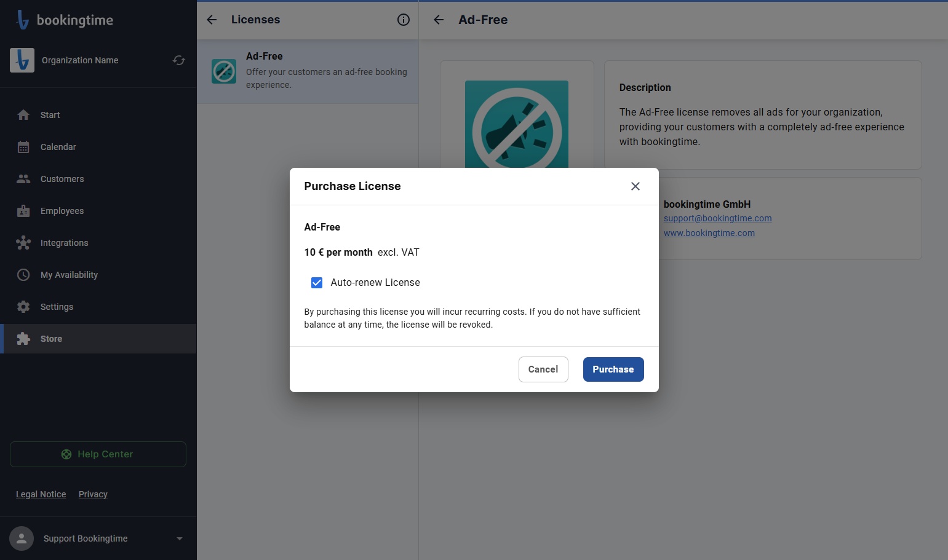Click the large Ad-Free megaphone image

[517, 124]
